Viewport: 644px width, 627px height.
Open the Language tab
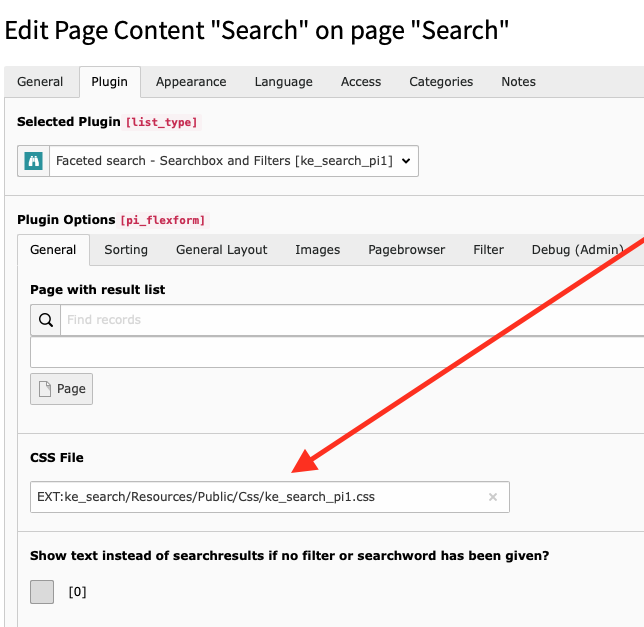click(283, 82)
